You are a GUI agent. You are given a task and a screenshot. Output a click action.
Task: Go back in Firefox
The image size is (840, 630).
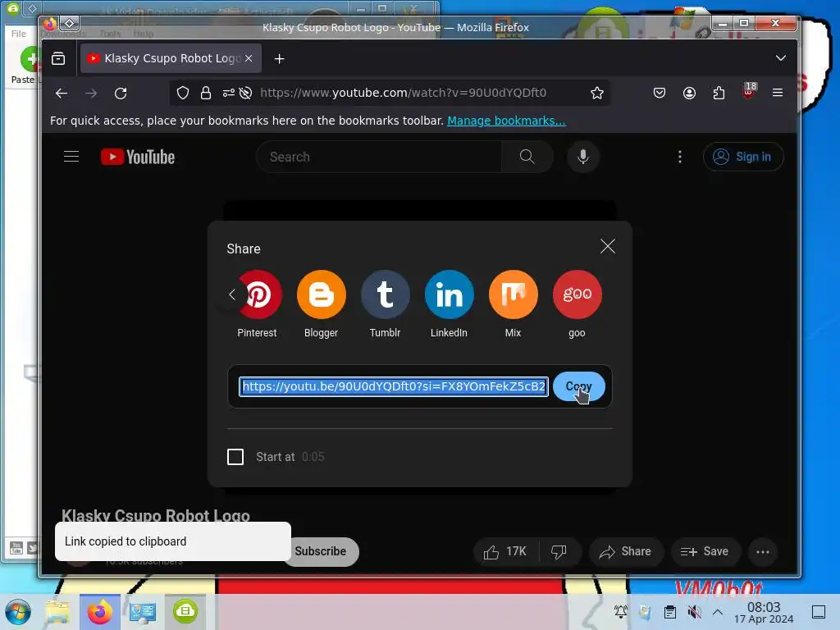point(62,94)
